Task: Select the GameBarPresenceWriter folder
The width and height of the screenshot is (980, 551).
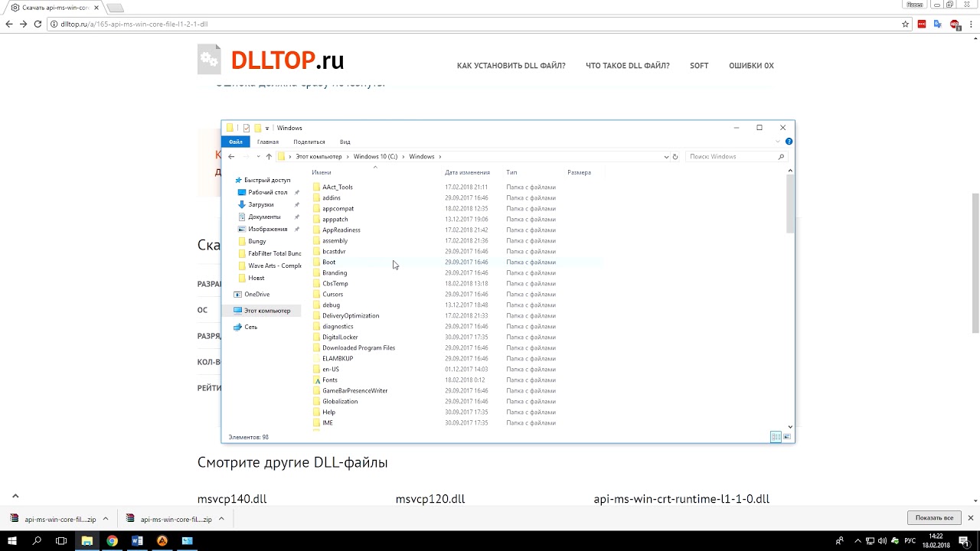Action: [x=354, y=390]
